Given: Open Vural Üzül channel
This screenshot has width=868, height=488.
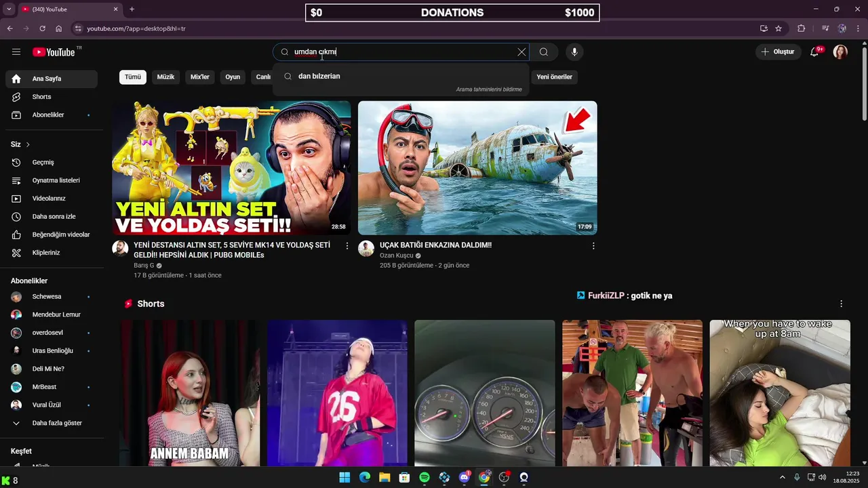Looking at the screenshot, I should [x=52, y=405].
